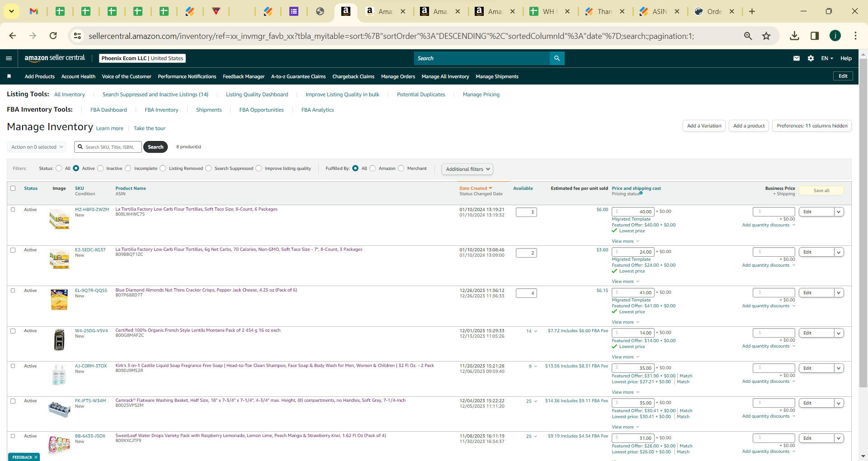This screenshot has width=868, height=461.
Task: Open Manage Orders menu item
Action: click(x=398, y=76)
